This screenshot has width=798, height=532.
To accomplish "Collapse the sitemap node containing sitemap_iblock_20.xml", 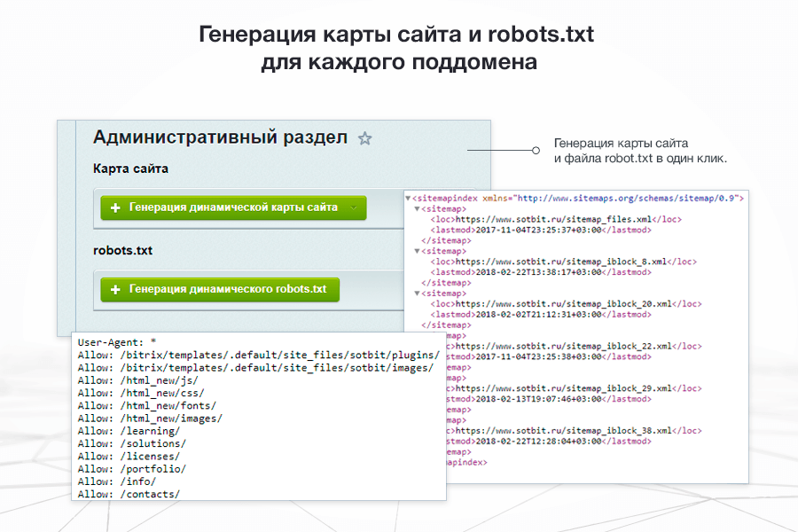I will [x=418, y=293].
